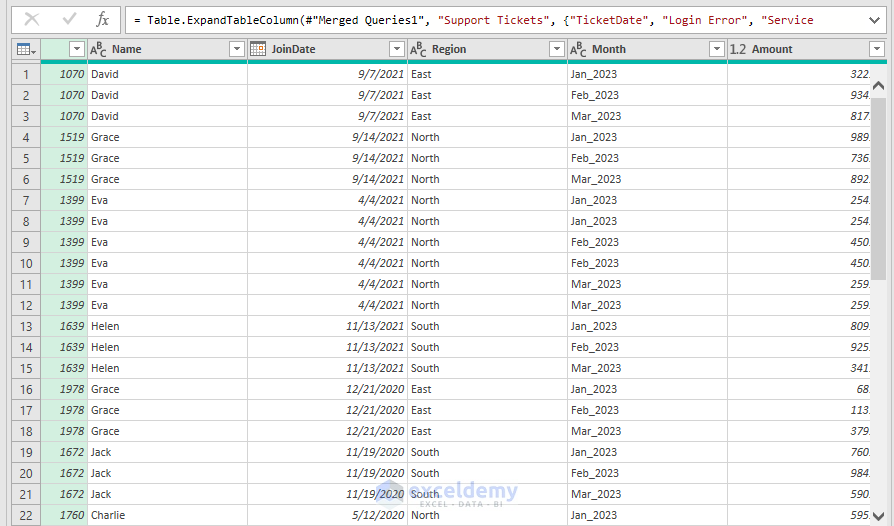
Task: Open the table options icon in header corner
Action: click(x=26, y=50)
